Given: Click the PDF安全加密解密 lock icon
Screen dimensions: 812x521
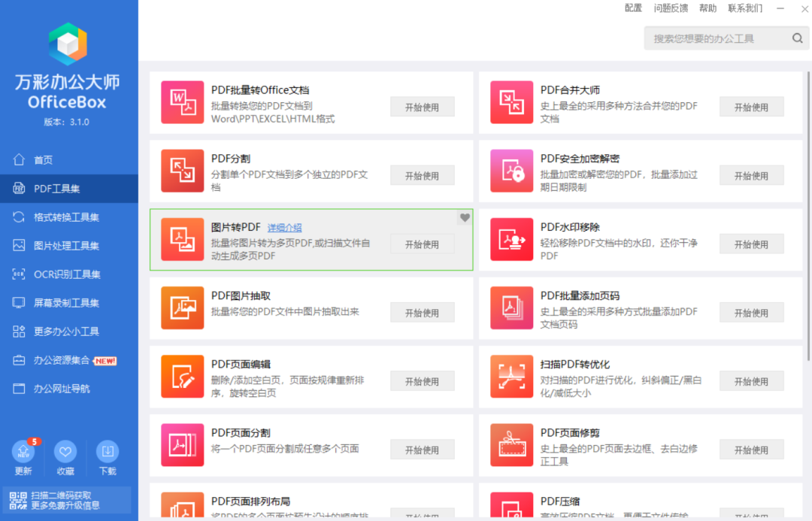Looking at the screenshot, I should pyautogui.click(x=512, y=171).
